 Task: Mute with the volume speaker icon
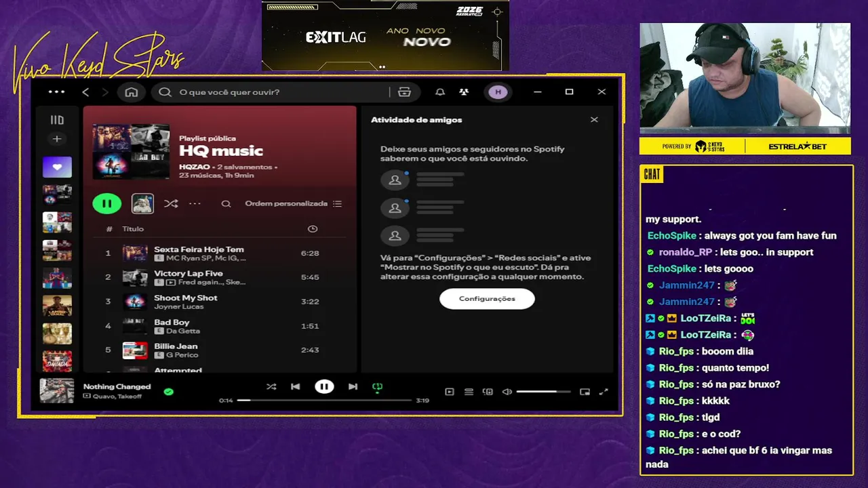(507, 392)
